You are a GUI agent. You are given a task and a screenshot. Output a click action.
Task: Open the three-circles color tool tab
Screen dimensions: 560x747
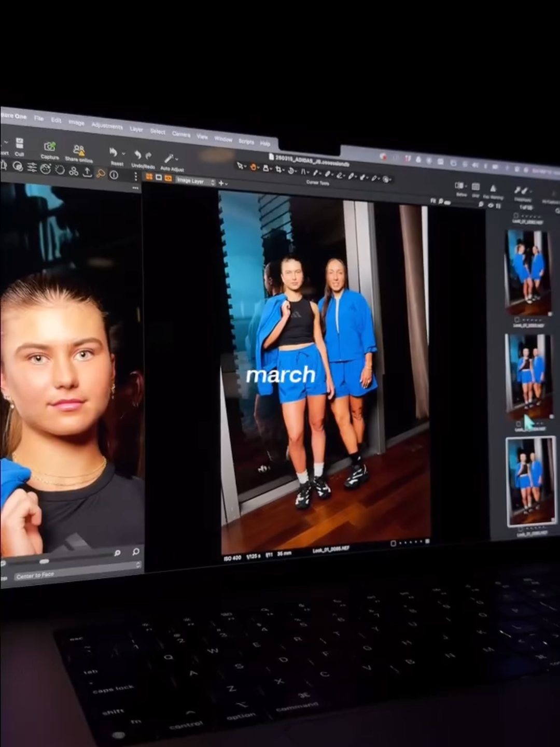[74, 171]
